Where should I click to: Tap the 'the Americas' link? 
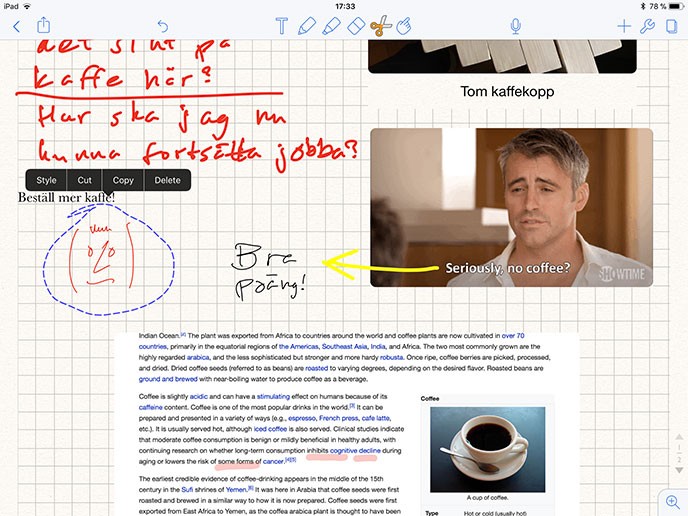(298, 347)
